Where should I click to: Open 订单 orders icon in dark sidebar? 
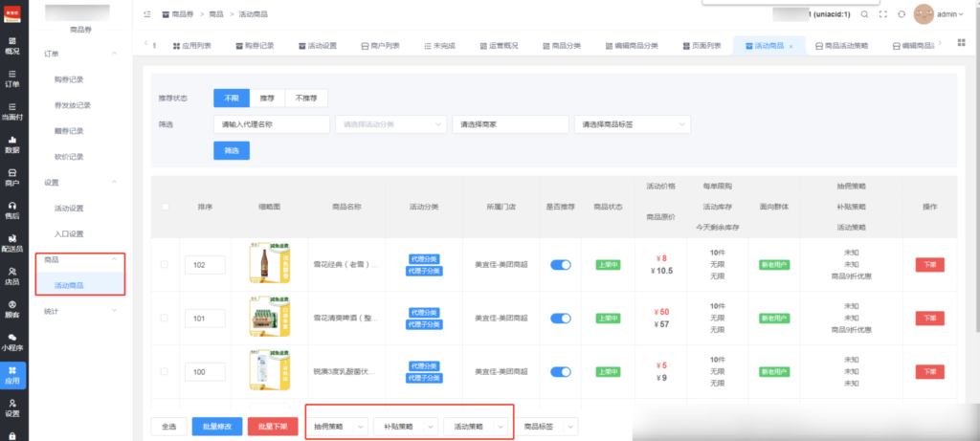click(x=12, y=78)
